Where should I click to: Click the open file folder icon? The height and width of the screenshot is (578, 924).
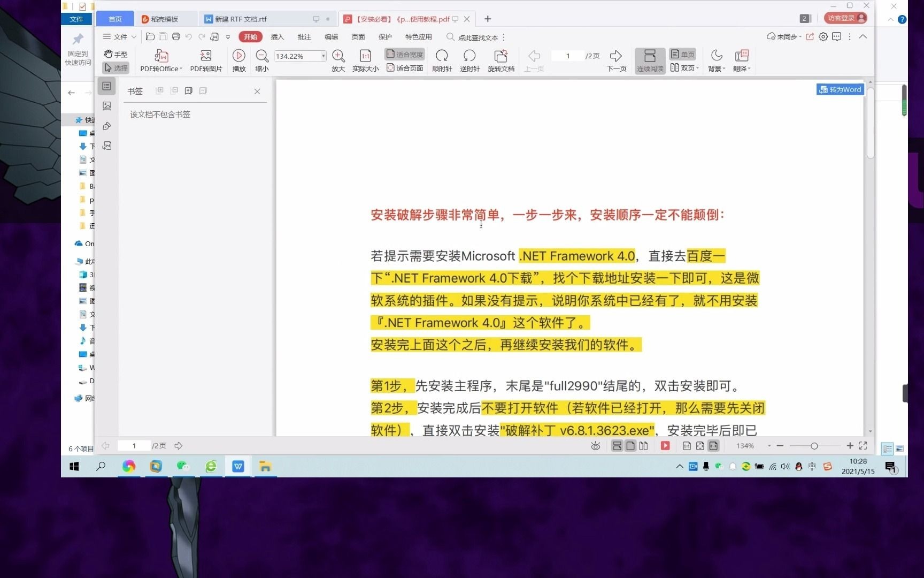coord(150,36)
